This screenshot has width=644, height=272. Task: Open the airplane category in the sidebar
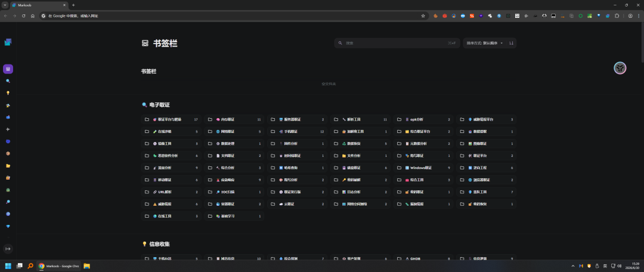(x=8, y=129)
